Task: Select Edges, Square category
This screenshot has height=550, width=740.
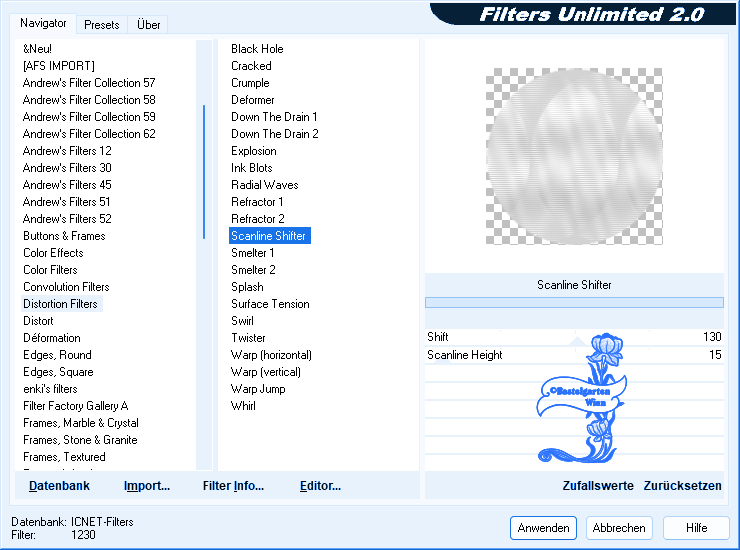Action: 59,372
